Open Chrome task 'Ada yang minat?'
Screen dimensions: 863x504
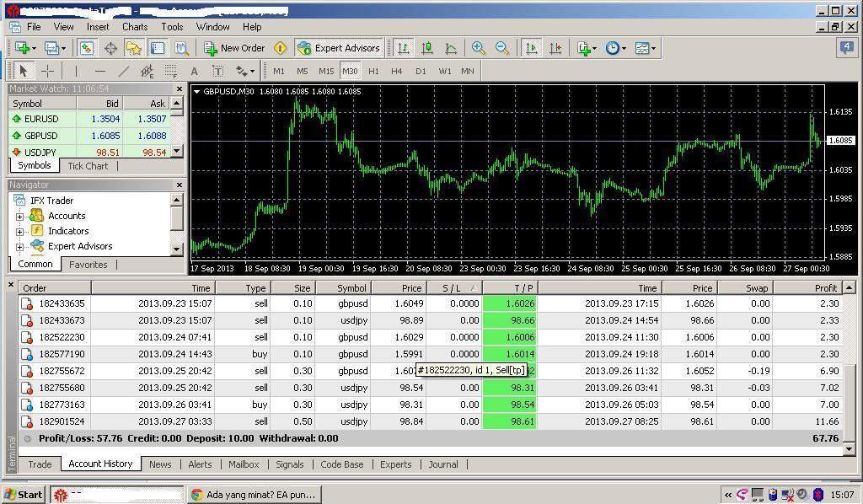coord(255,495)
